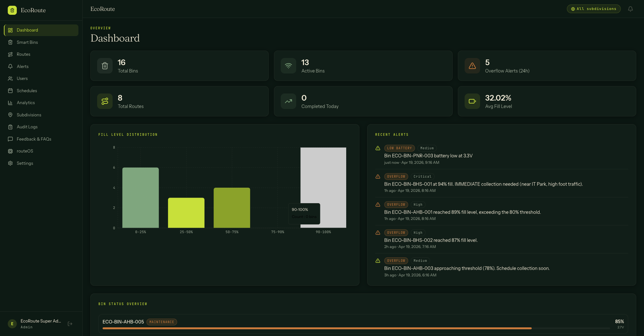
Task: Click warning icon of low battery alert
Action: (378, 148)
